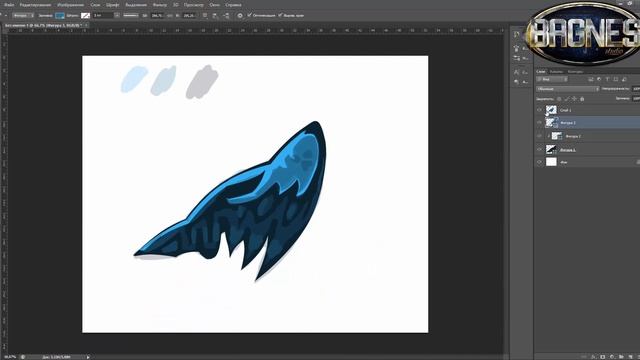Click the Слой 1 layer thumbnail

click(551, 110)
